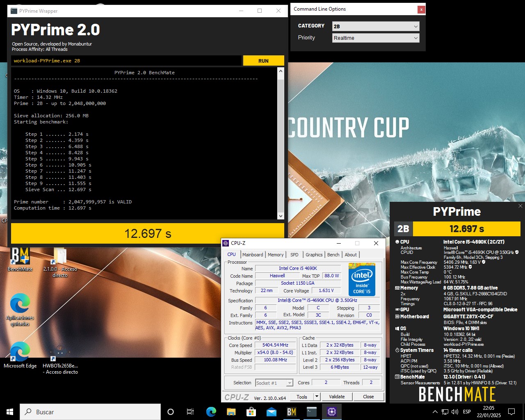
Task: Click the Tools button in CPU-Z
Action: click(302, 397)
